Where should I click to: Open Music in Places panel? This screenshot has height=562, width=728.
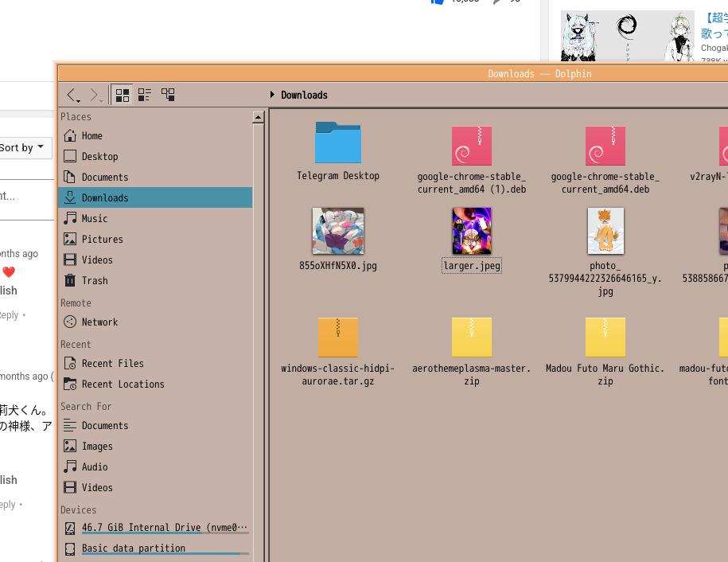click(155, 218)
